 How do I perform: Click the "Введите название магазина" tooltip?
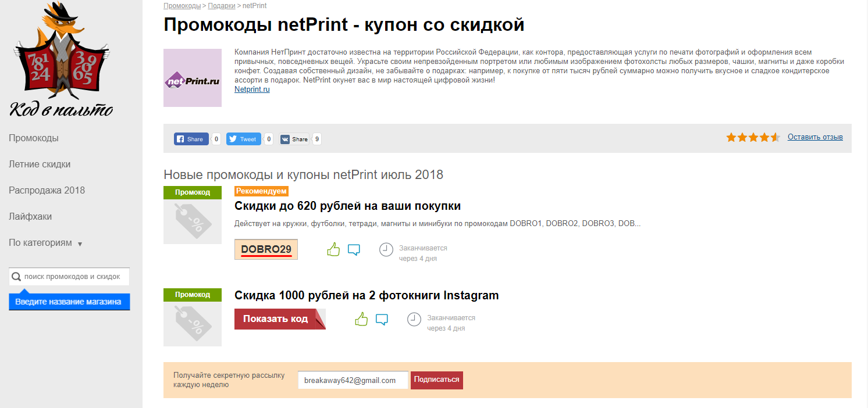(69, 302)
